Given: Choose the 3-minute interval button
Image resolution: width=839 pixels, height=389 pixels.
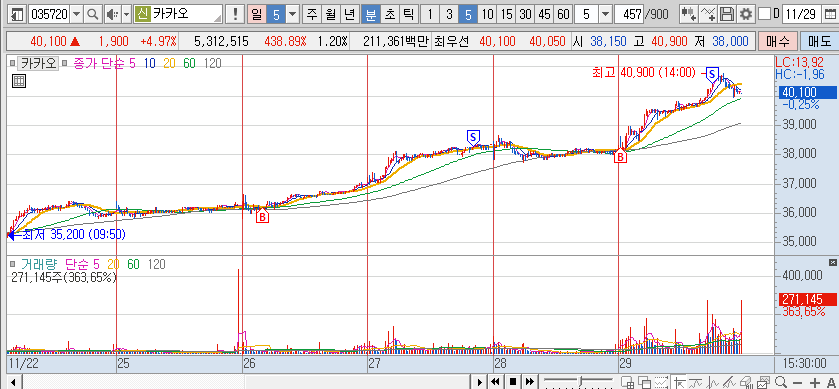Looking at the screenshot, I should [x=448, y=14].
